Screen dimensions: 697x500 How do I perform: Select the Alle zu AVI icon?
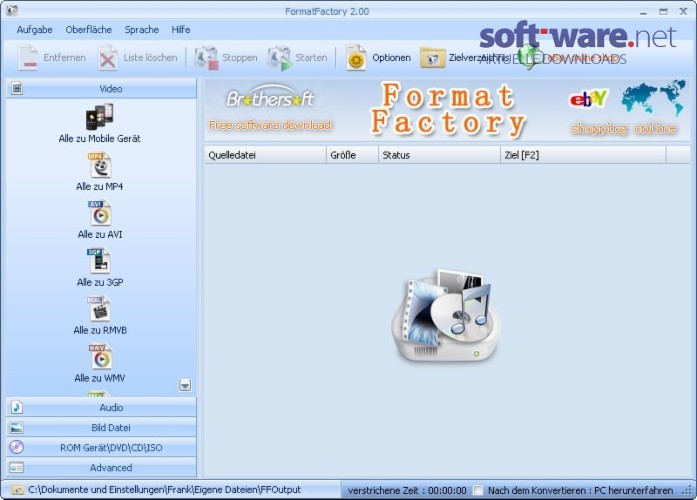coord(100,213)
